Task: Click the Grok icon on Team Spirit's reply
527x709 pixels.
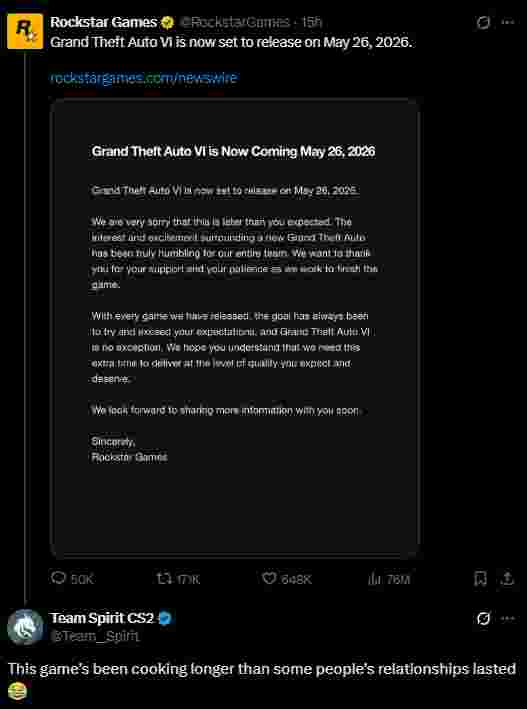Action: coord(483,618)
